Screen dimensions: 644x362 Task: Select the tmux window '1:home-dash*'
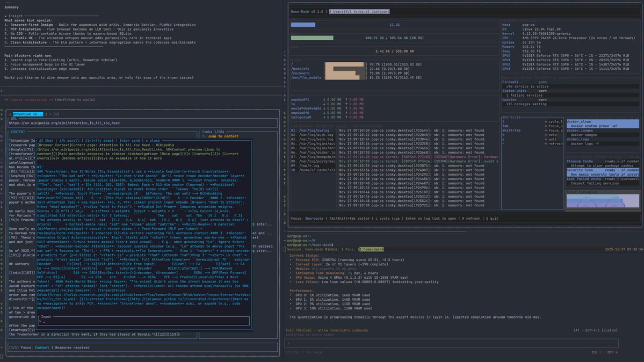coord(371,249)
